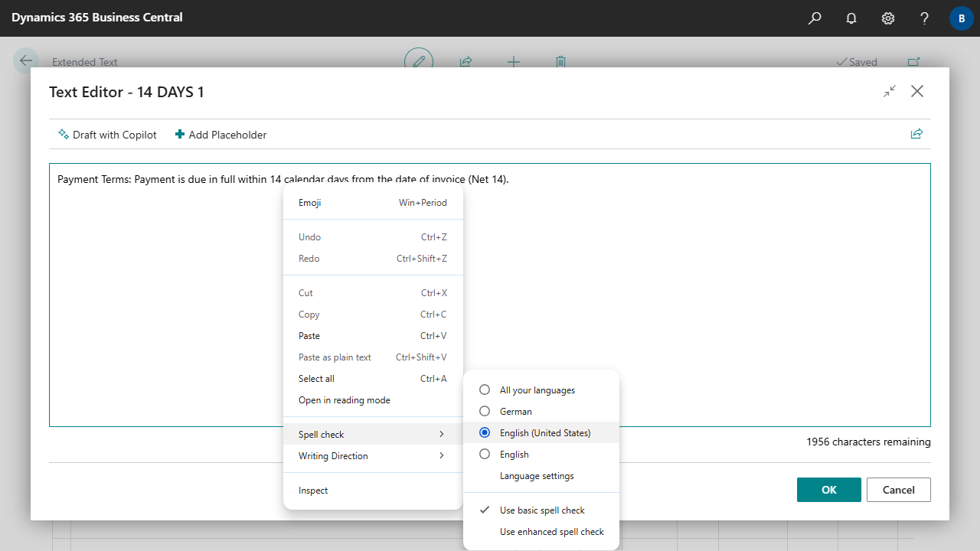Select English (United States) spell check language
Image resolution: width=980 pixels, height=551 pixels.
click(541, 433)
